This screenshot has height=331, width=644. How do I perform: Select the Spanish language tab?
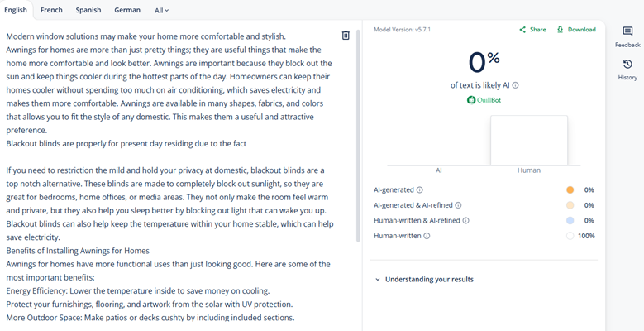click(88, 11)
